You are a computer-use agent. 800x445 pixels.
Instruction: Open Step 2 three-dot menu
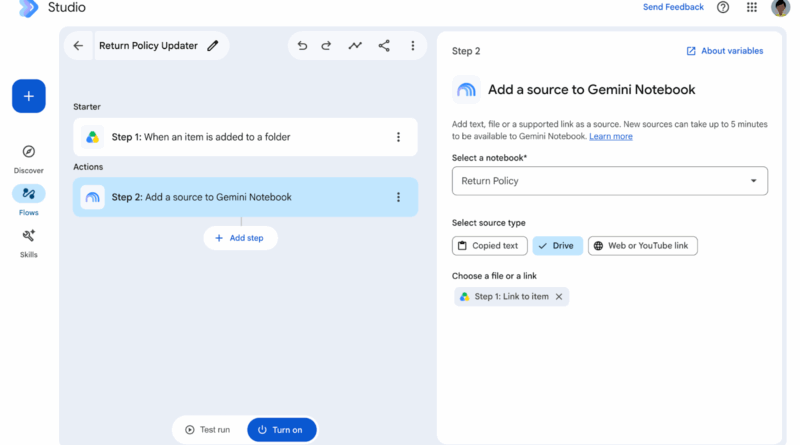click(x=398, y=197)
